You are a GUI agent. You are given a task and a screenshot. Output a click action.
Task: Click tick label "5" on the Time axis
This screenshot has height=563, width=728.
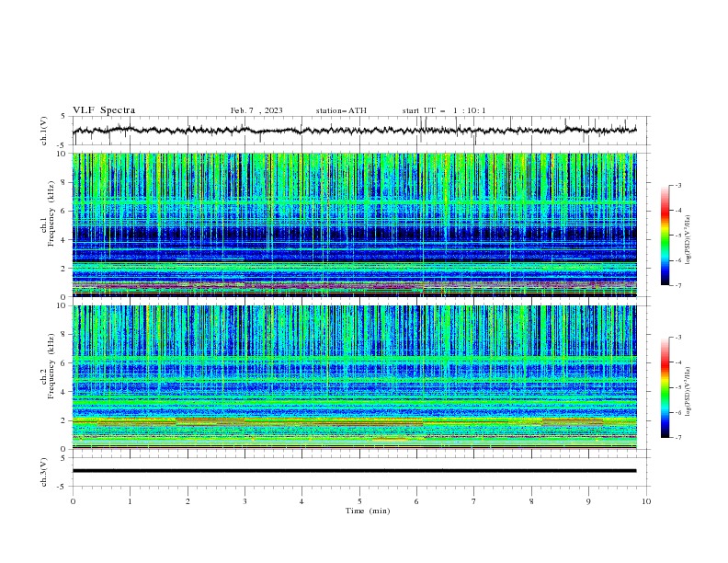click(x=359, y=501)
